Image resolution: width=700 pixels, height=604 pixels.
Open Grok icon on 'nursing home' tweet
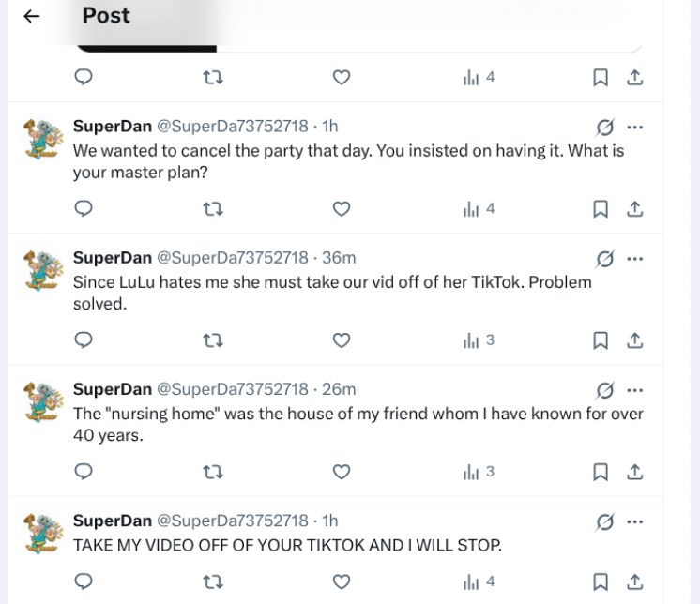tap(606, 389)
